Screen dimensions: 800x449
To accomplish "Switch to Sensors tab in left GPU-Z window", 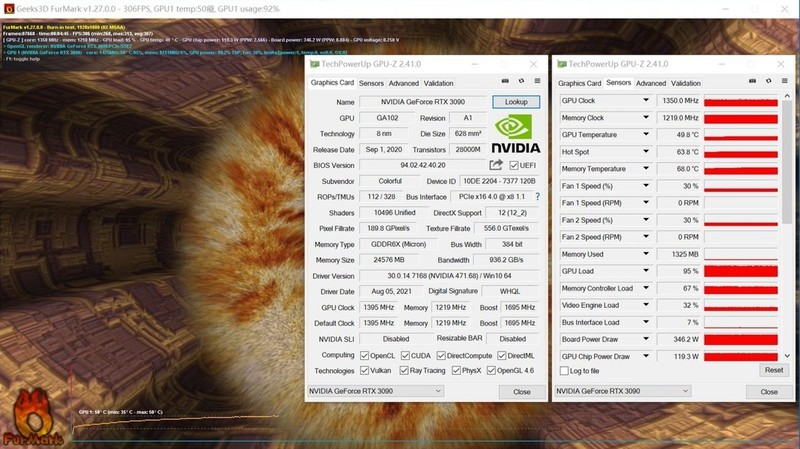I will pos(371,83).
